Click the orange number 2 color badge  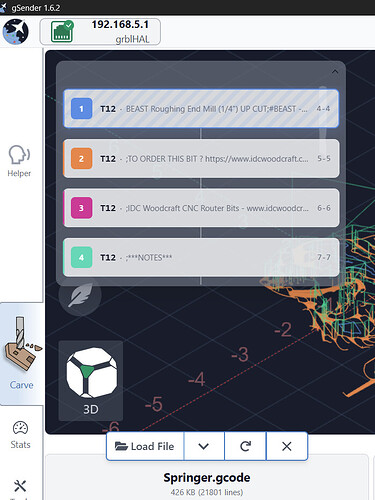(81, 159)
